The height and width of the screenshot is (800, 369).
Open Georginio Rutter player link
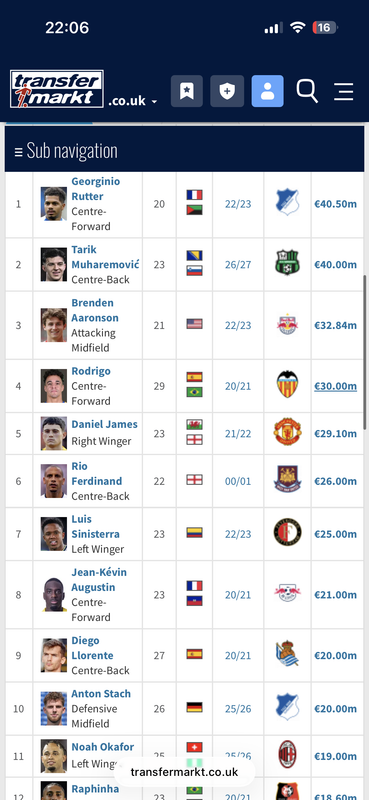coord(95,189)
